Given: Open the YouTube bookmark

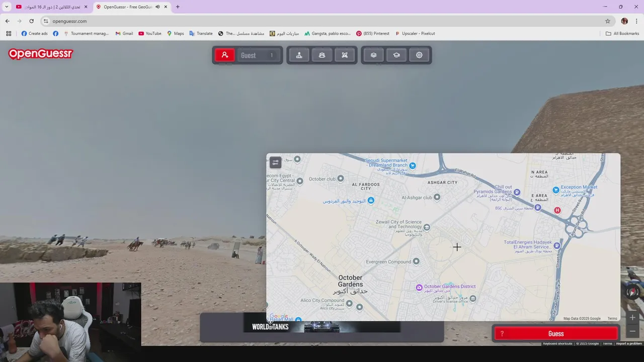Looking at the screenshot, I should 150,34.
